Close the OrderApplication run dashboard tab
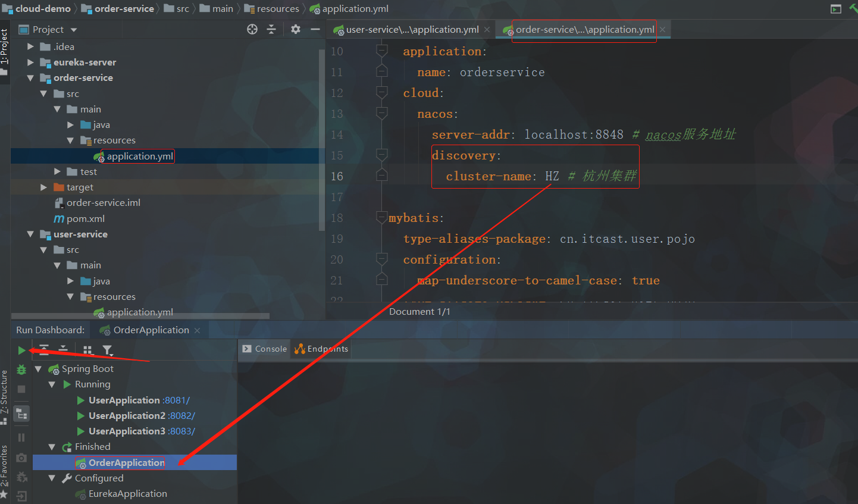Viewport: 858px width, 504px height. click(198, 330)
